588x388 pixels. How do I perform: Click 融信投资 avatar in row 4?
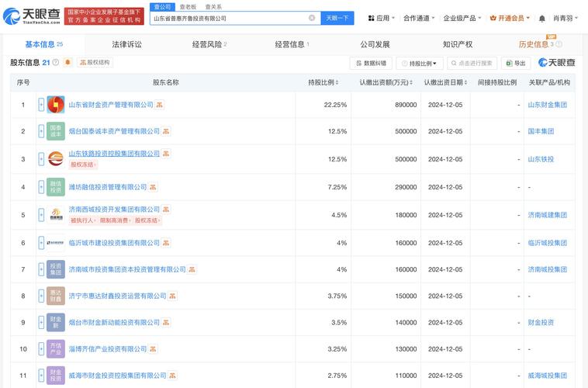tap(56, 187)
